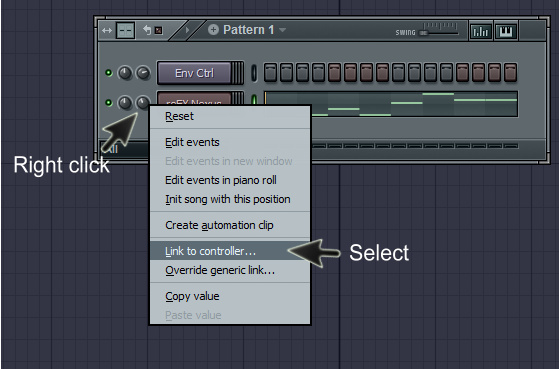Choose Override generic link… entry
Screen dimensions: 559x369
[230, 270]
